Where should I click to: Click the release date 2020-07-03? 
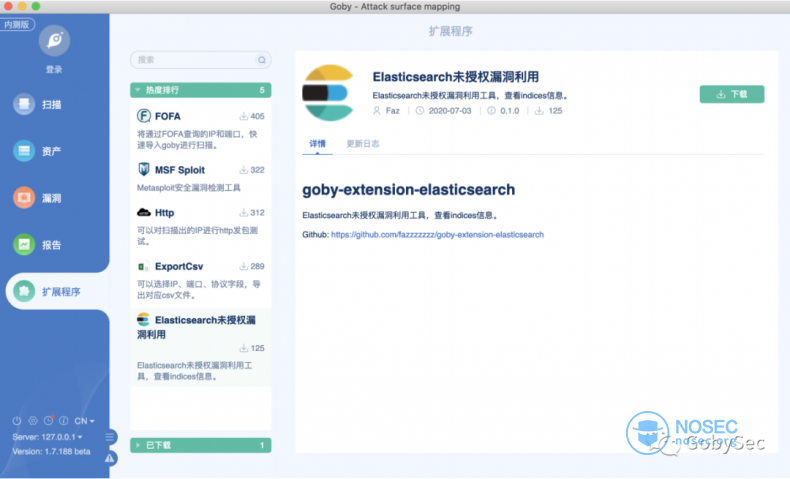[x=450, y=111]
